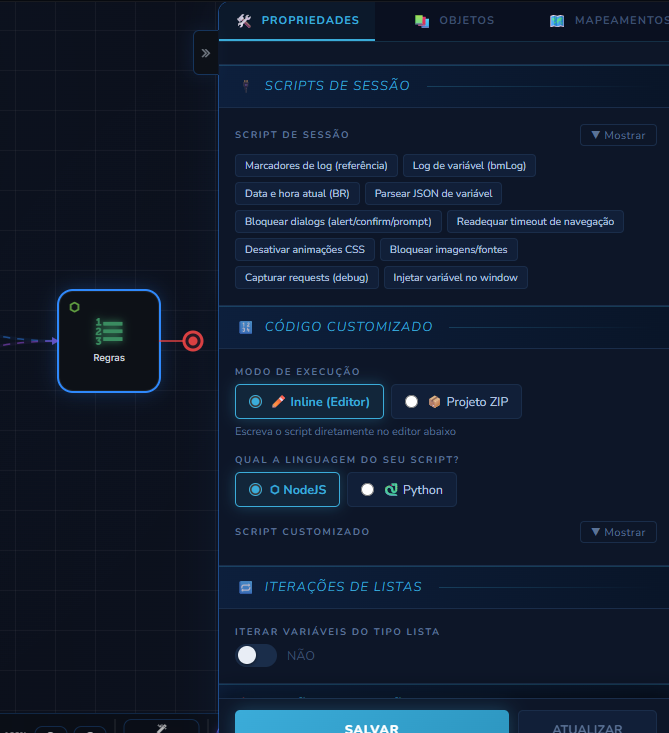Switch to the Propriedades tab

tap(297, 21)
